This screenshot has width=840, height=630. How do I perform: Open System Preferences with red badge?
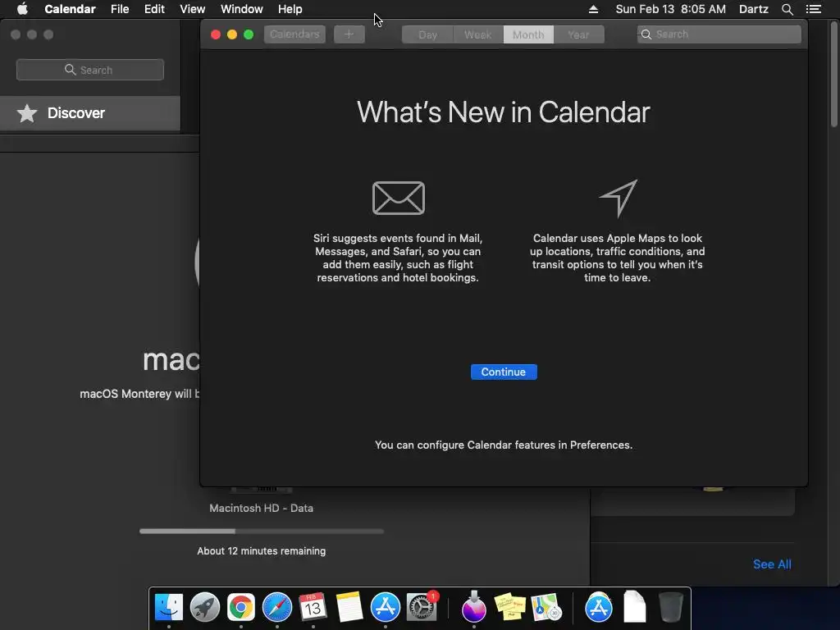pos(422,608)
